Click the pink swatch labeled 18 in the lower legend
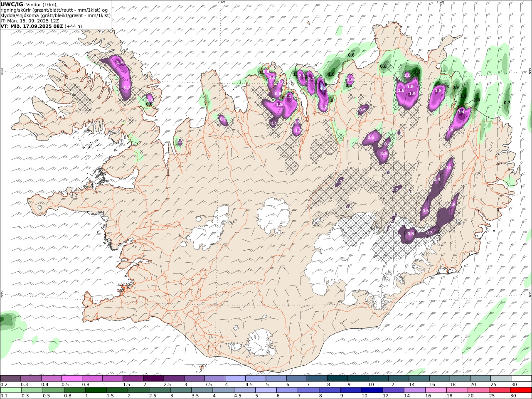Viewport: 532px width, 399px height. (457, 390)
